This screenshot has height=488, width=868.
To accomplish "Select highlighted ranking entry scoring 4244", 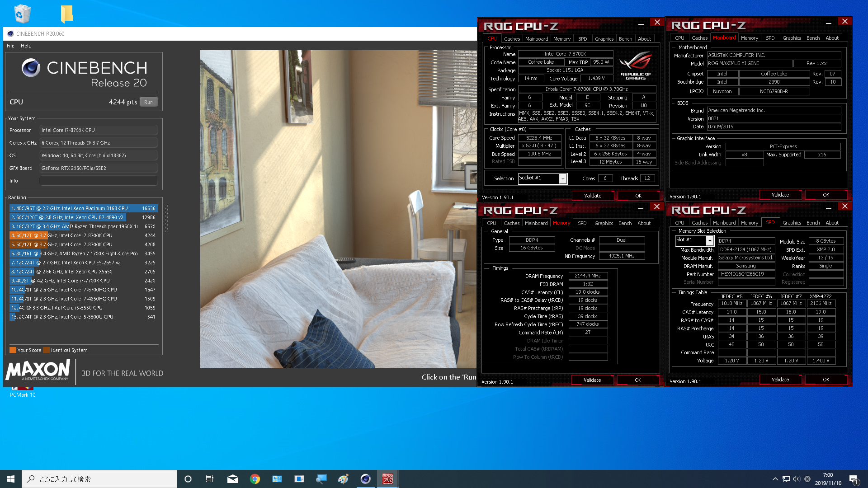I will (83, 235).
